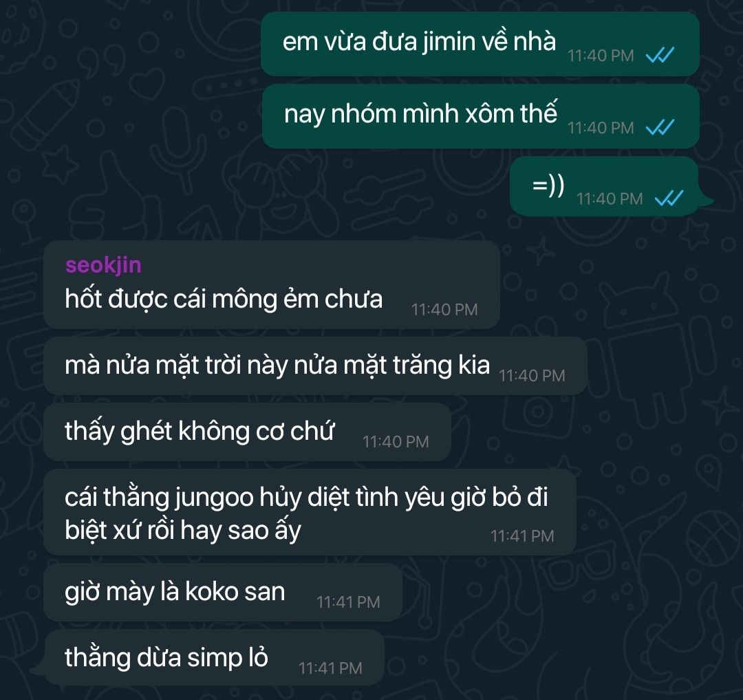The width and height of the screenshot is (743, 700).
Task: Open sender name 'seokjin' profile
Action: click(103, 265)
